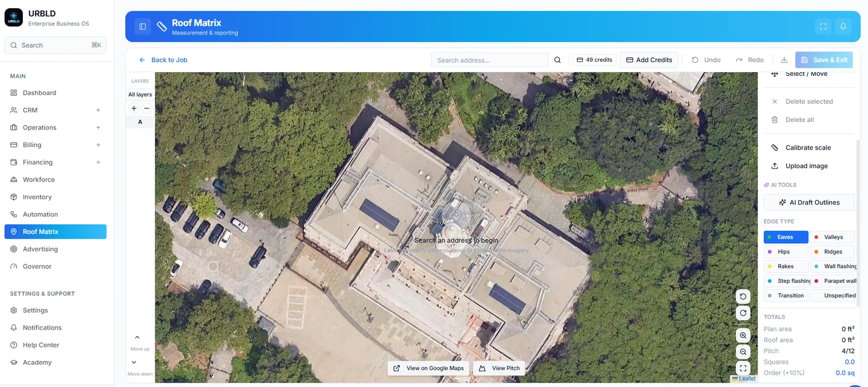Expand the Operations submenu plus

[98, 127]
